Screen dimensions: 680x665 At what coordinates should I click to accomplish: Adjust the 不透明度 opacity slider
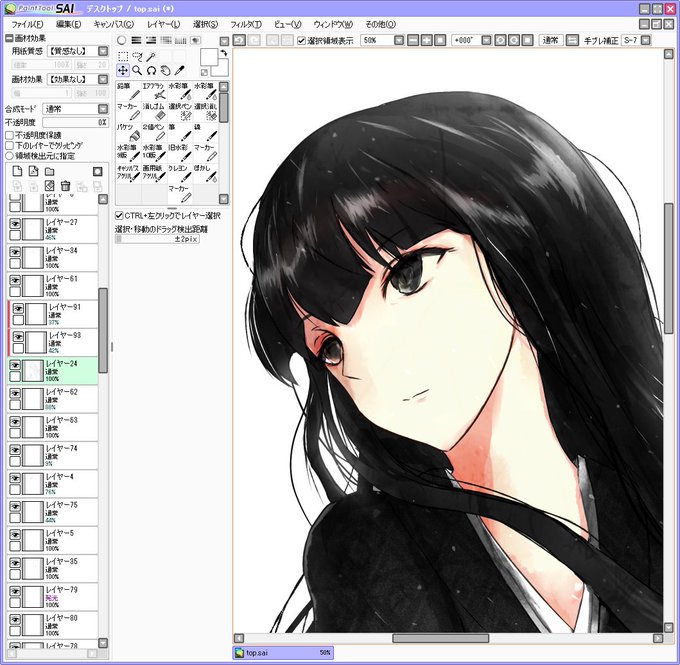(x=75, y=123)
